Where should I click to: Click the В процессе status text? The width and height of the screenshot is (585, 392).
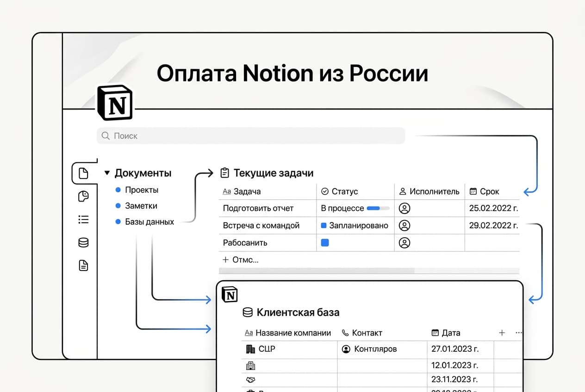click(x=342, y=208)
